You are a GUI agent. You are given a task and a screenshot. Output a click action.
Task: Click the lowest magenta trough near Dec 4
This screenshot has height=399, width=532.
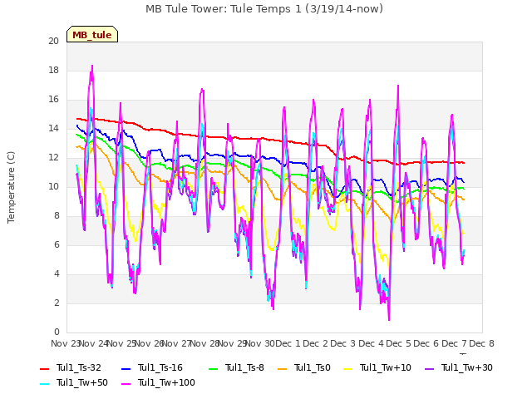pos(389,319)
